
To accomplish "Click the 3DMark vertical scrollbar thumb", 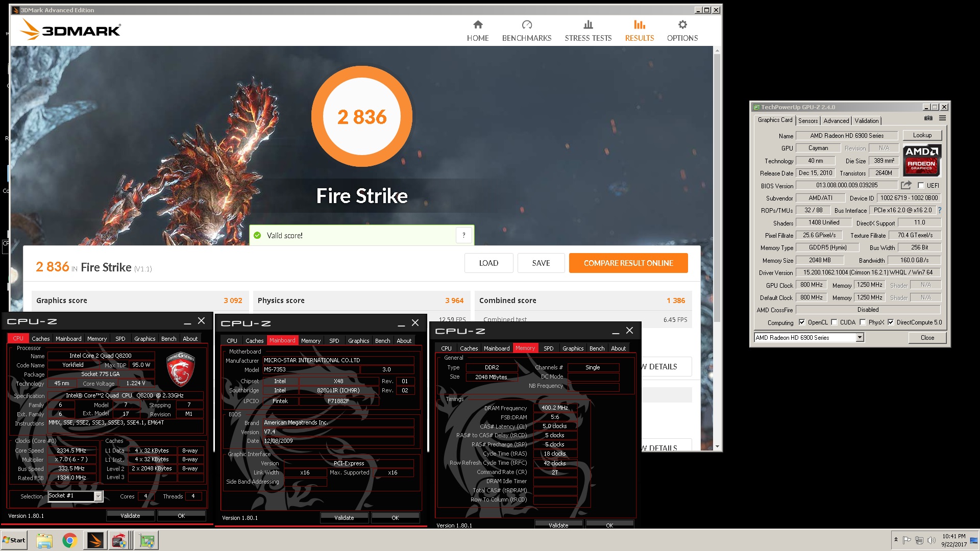I will [x=717, y=189].
